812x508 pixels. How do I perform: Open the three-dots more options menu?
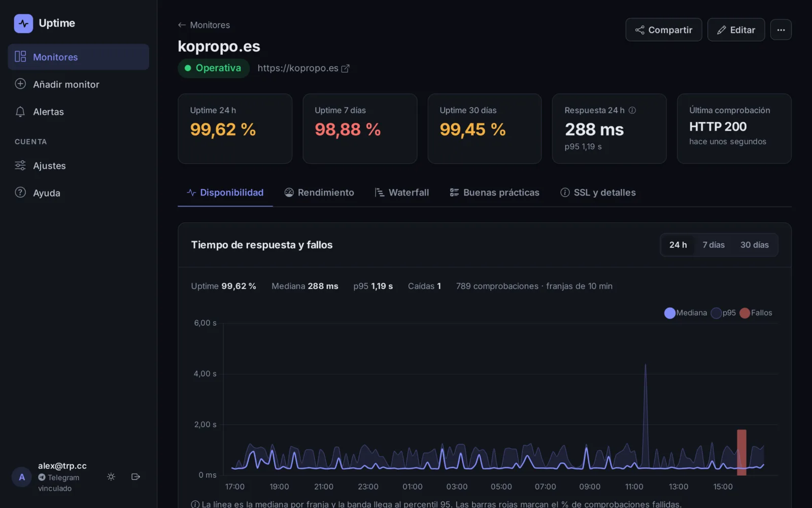click(781, 30)
